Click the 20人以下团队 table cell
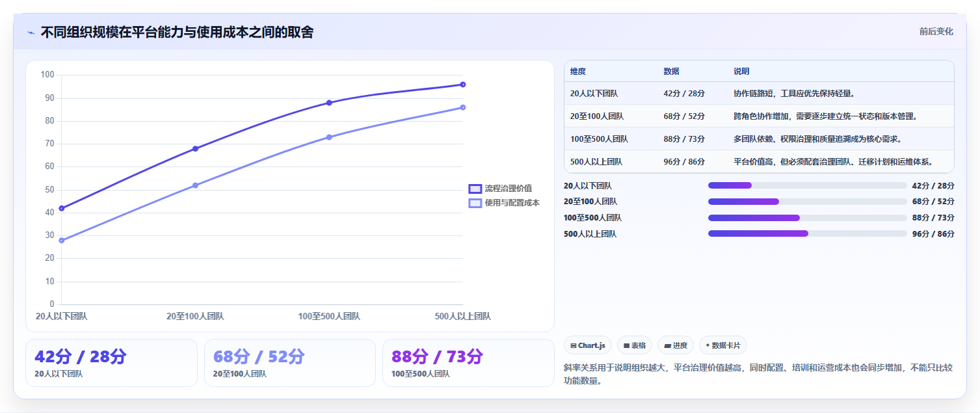Viewport: 980px width, 413px height. (594, 94)
